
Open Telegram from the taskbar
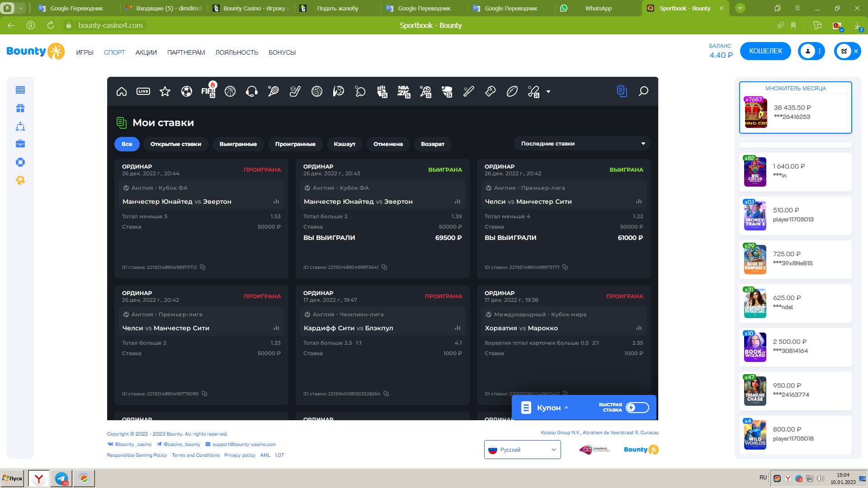click(61, 478)
